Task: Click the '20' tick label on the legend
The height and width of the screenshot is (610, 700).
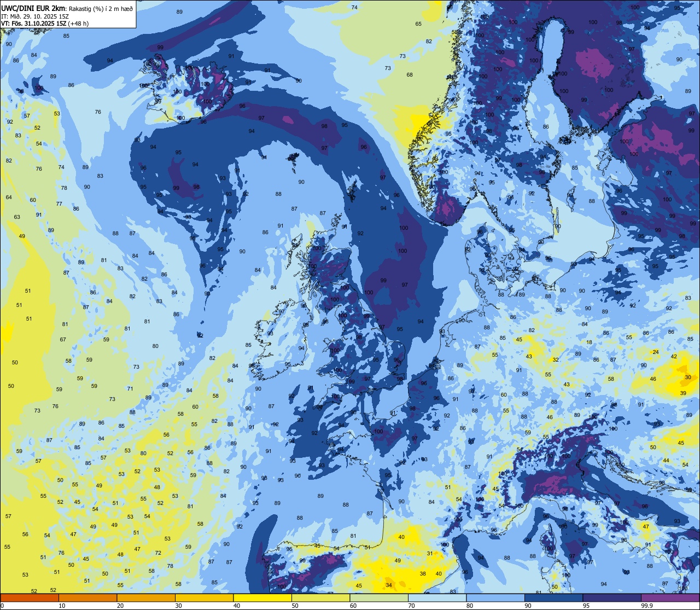Action: (120, 606)
